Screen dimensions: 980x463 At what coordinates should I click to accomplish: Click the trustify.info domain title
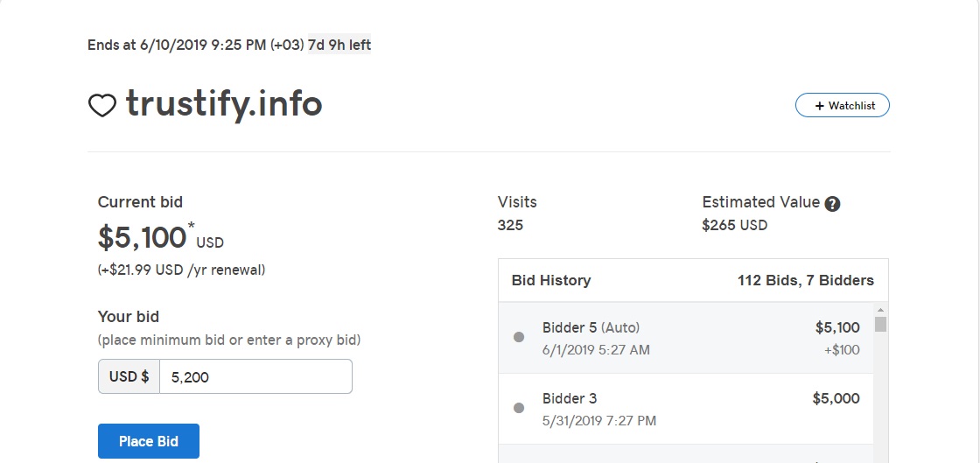(x=224, y=104)
